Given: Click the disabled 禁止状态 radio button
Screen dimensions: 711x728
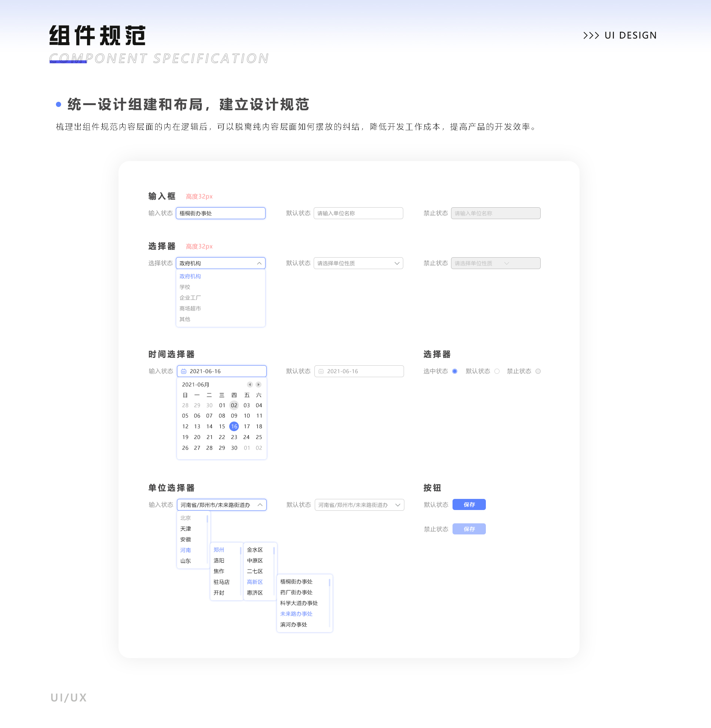Looking at the screenshot, I should (x=538, y=371).
